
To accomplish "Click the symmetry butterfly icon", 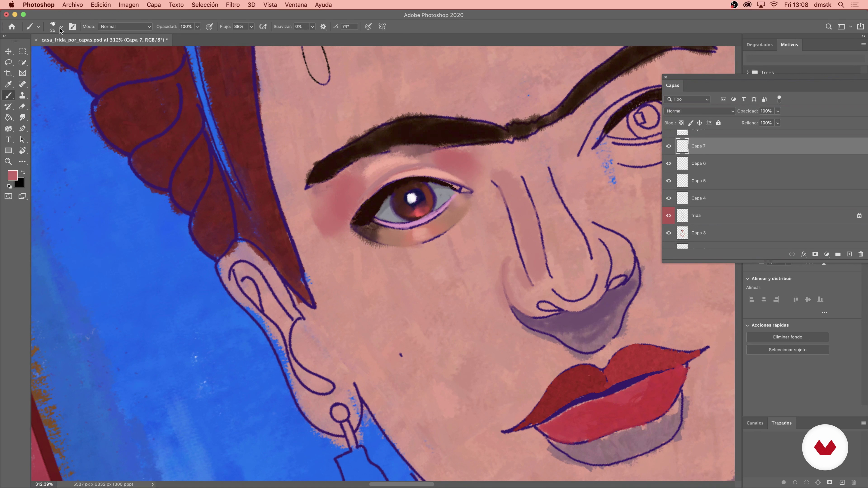I will [x=382, y=27].
